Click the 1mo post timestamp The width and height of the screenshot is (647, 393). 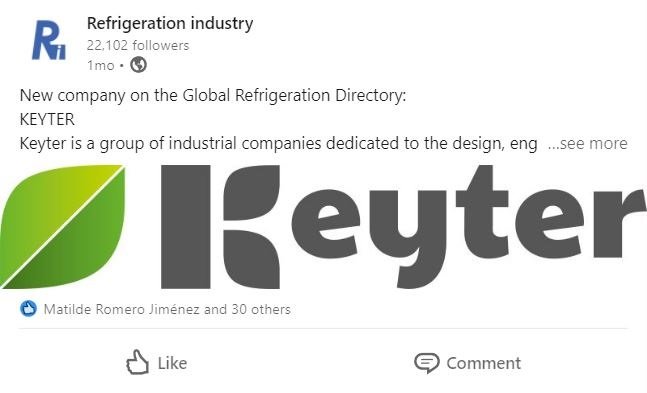point(100,65)
